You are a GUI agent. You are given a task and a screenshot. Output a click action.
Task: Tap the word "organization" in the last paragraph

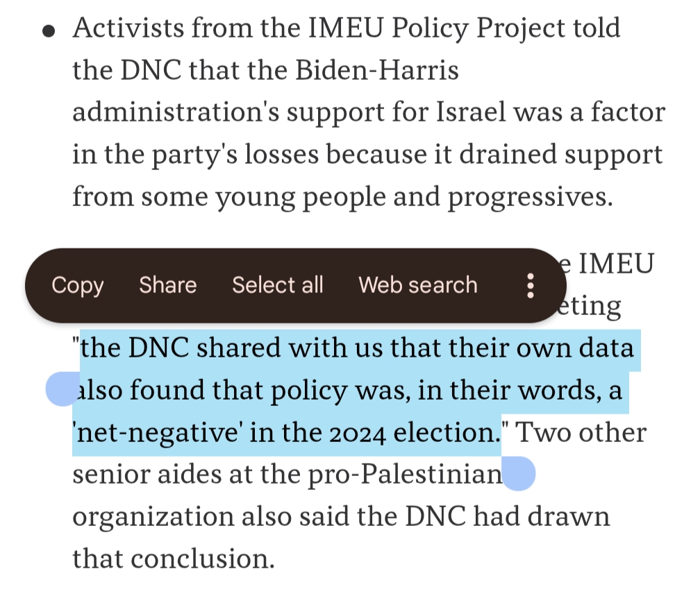tap(153, 517)
